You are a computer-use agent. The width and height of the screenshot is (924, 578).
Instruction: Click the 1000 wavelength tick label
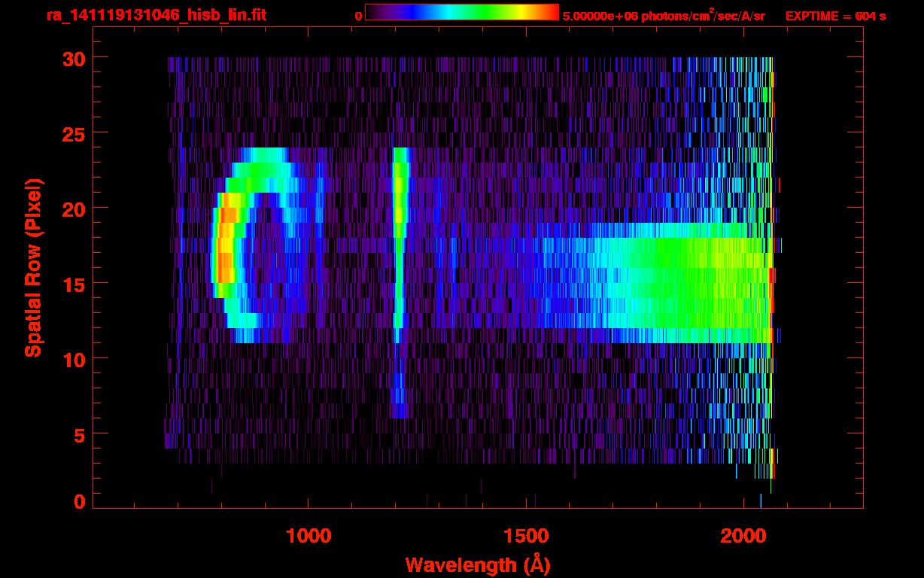click(309, 535)
